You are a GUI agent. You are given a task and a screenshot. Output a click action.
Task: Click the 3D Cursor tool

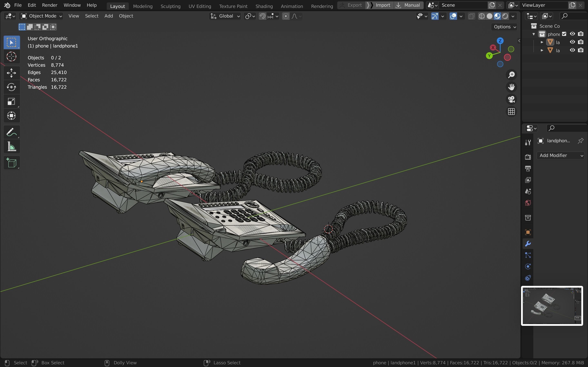(11, 57)
